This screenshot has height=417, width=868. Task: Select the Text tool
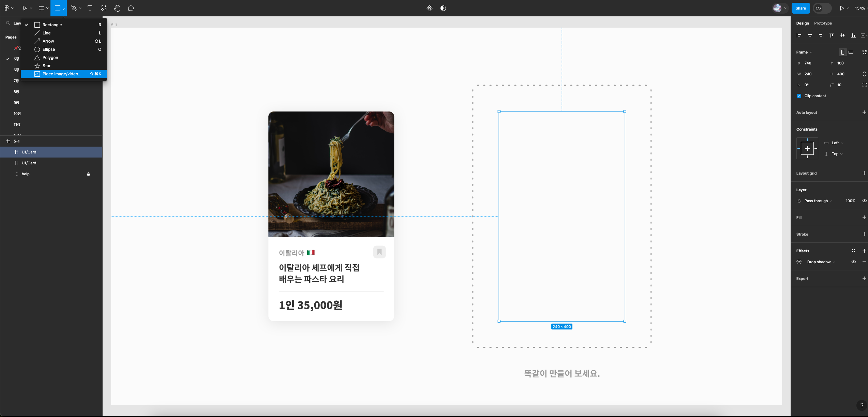[90, 8]
